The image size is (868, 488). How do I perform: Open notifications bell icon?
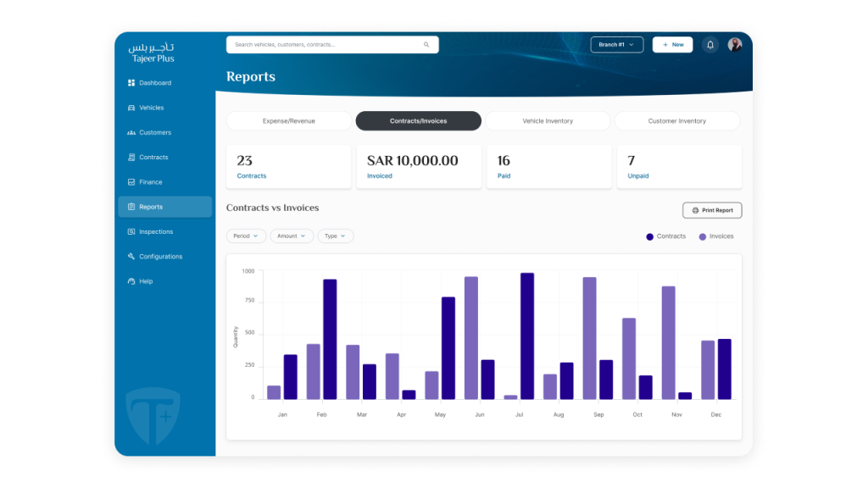tap(710, 45)
